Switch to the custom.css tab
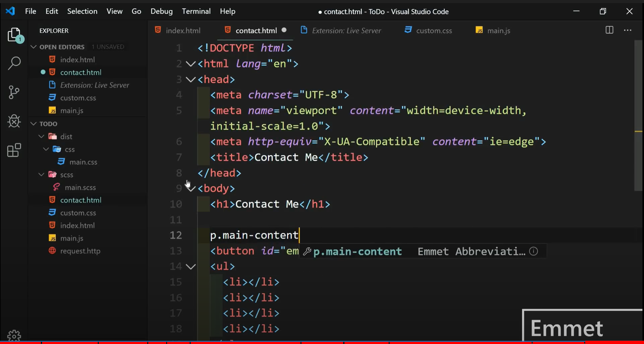Screen dimensions: 644x344 (434, 31)
